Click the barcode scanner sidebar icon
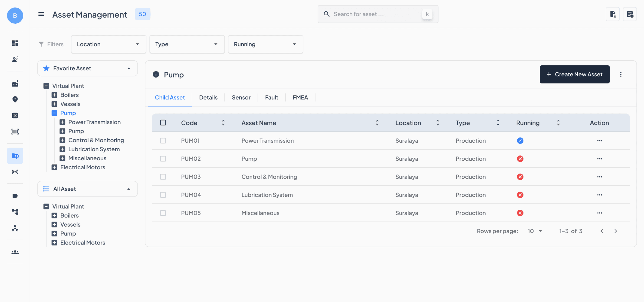 point(15,132)
